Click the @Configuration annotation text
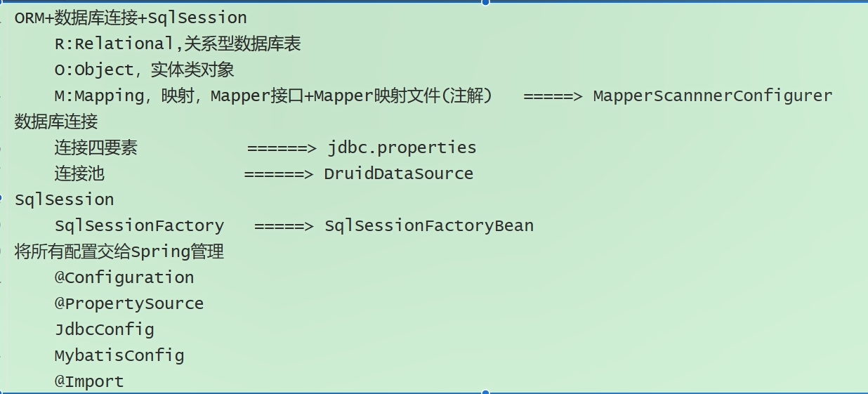 [124, 277]
